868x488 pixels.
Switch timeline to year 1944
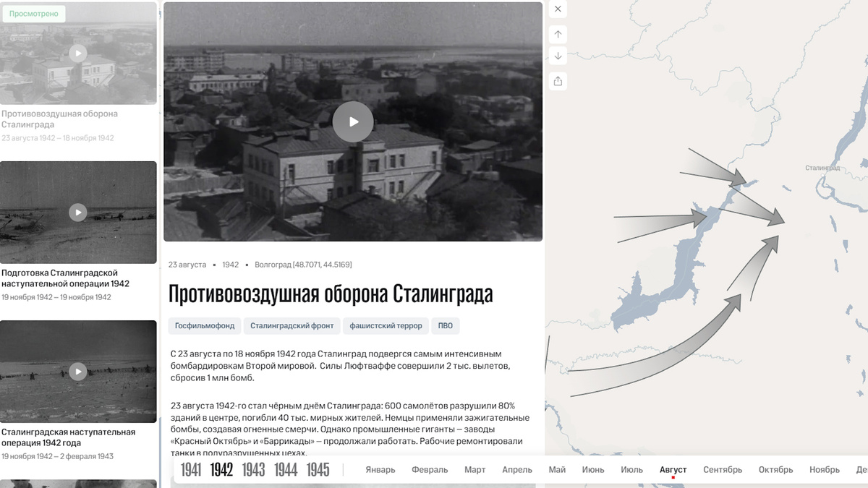coord(286,470)
